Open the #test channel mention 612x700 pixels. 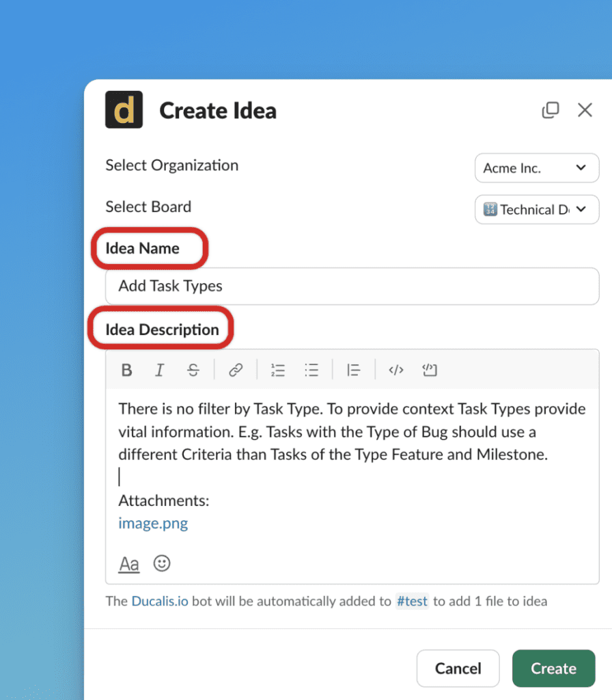point(412,602)
